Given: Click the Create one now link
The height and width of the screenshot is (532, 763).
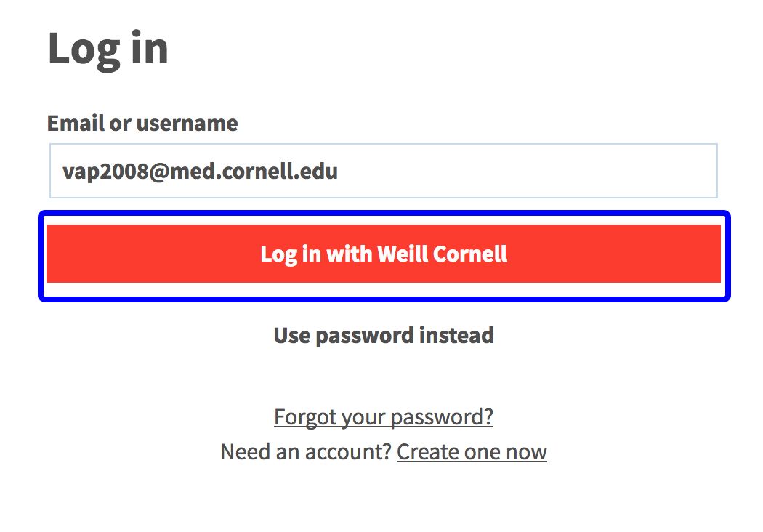Looking at the screenshot, I should (472, 451).
